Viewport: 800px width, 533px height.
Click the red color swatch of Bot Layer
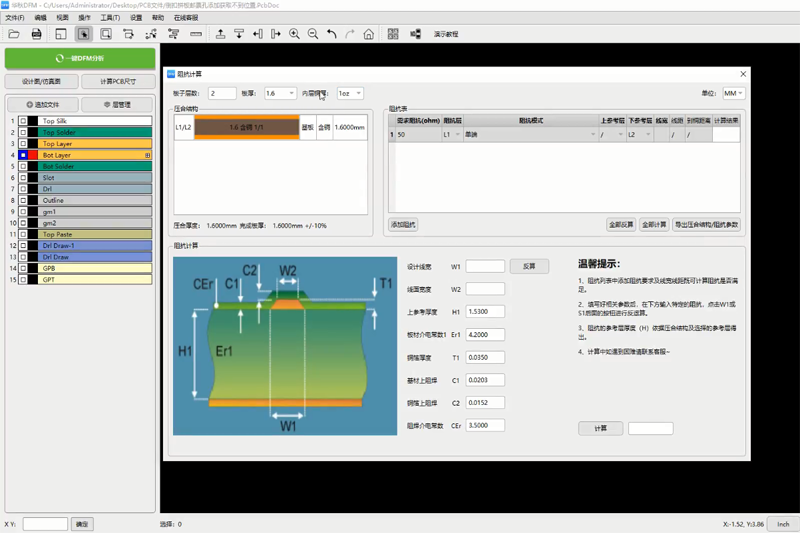(33, 155)
